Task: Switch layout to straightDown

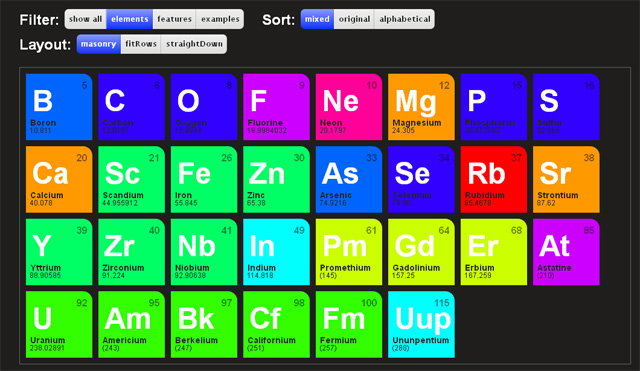Action: click(194, 44)
